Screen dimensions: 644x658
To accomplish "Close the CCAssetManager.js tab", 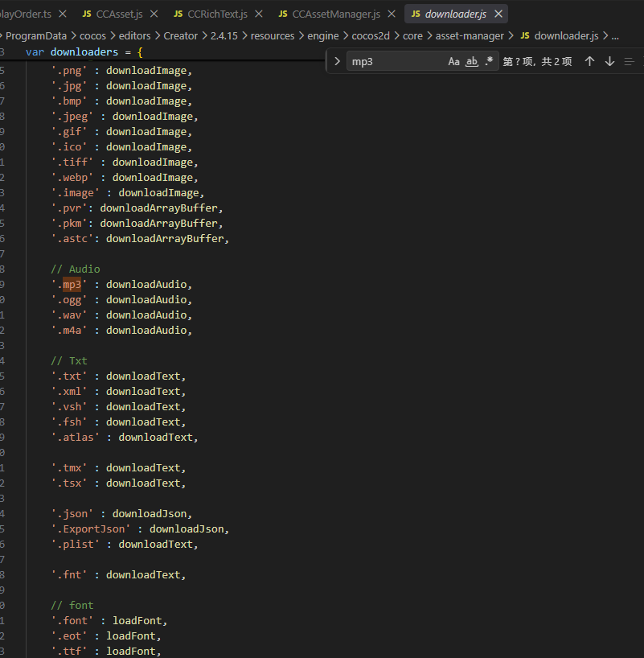I will tap(392, 14).
